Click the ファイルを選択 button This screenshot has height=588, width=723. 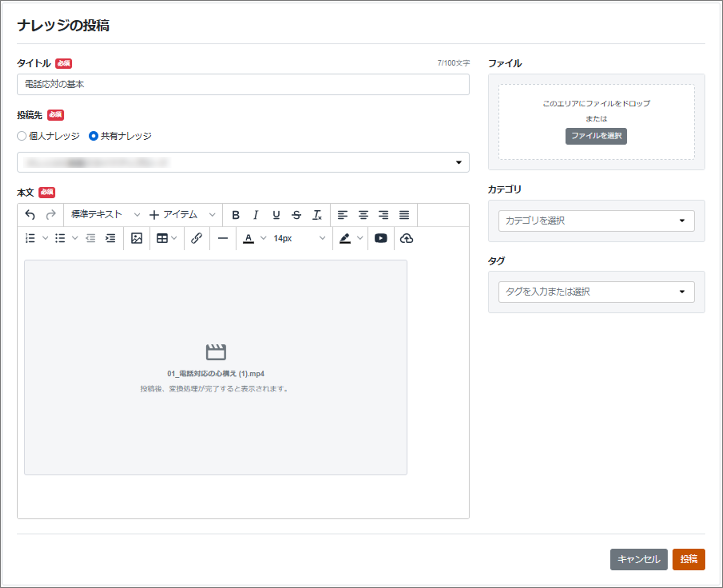click(x=596, y=136)
